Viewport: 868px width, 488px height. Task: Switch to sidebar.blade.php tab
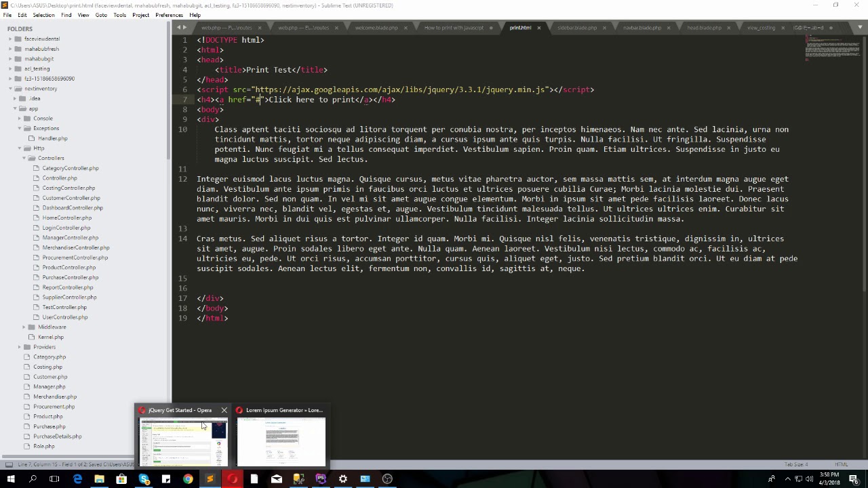577,28
